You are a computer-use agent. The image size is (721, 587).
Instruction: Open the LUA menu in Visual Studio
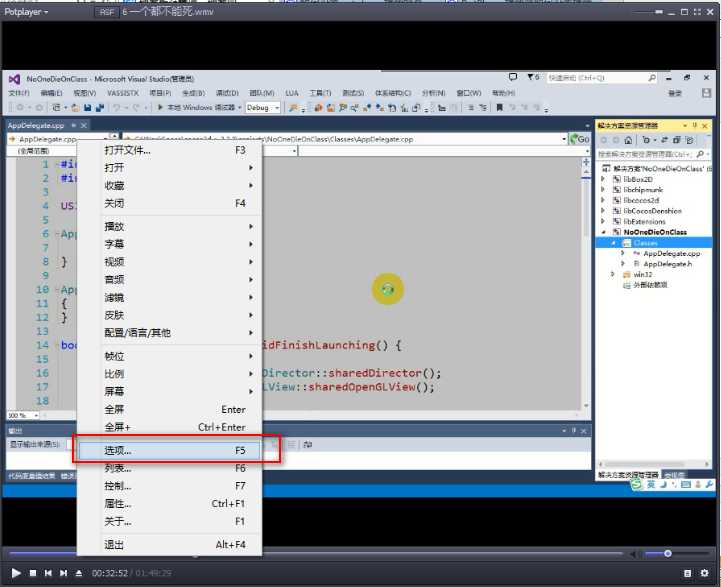click(292, 93)
